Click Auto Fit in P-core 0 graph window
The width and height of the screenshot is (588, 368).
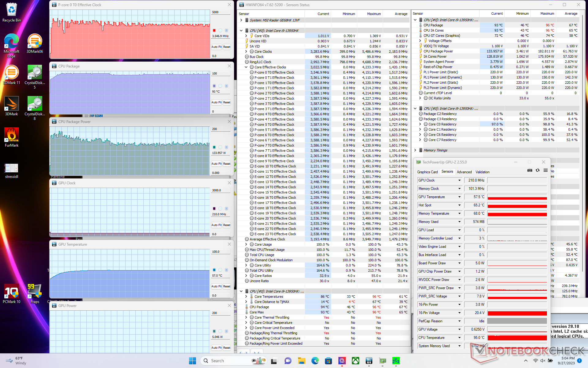pos(217,47)
